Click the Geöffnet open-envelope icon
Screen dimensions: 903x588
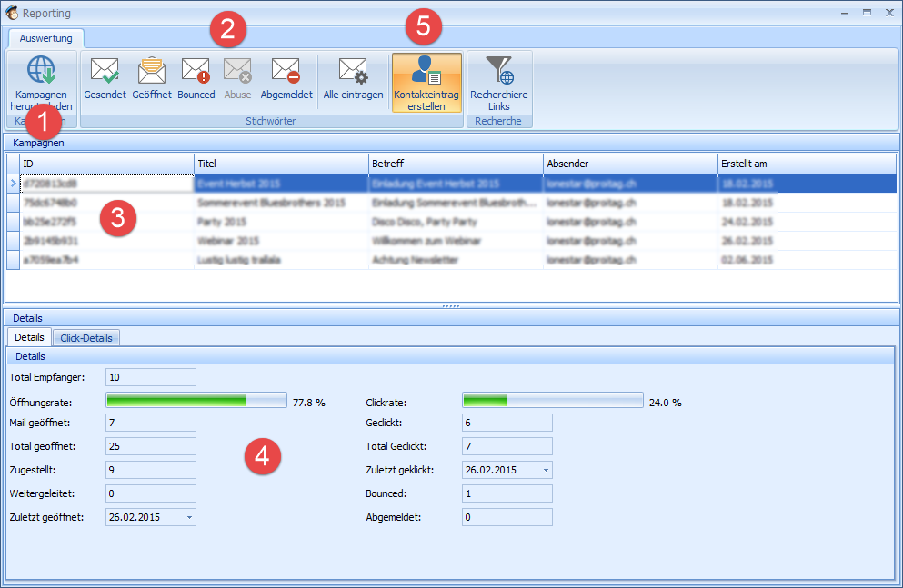click(x=151, y=71)
